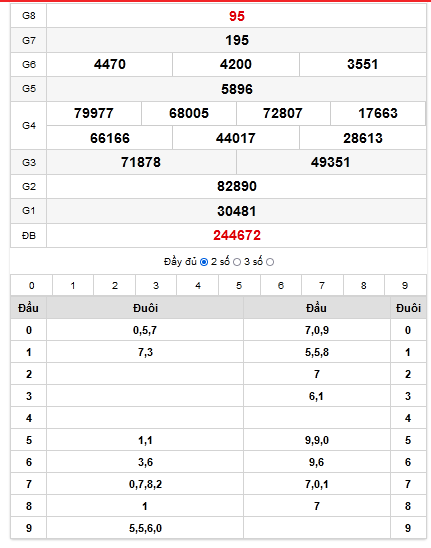Click digit 5 in the number filter row

tap(239, 285)
